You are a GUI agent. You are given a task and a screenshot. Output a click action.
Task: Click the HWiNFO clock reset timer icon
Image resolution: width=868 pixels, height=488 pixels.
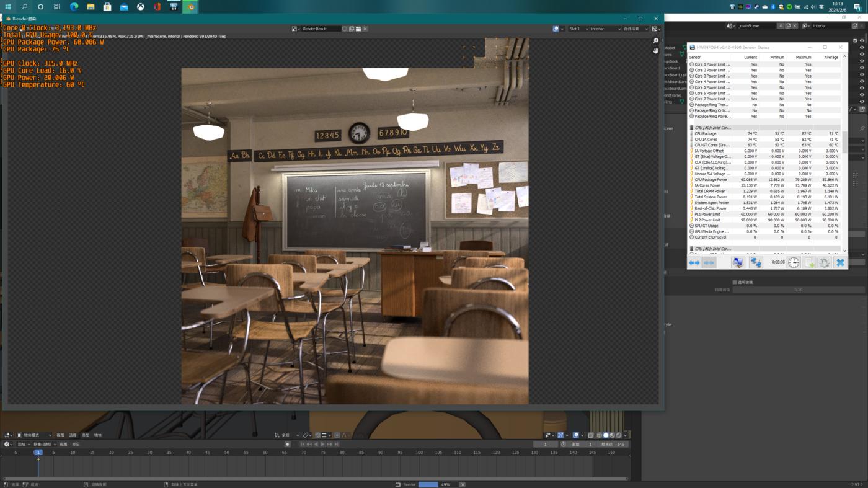pyautogui.click(x=794, y=263)
